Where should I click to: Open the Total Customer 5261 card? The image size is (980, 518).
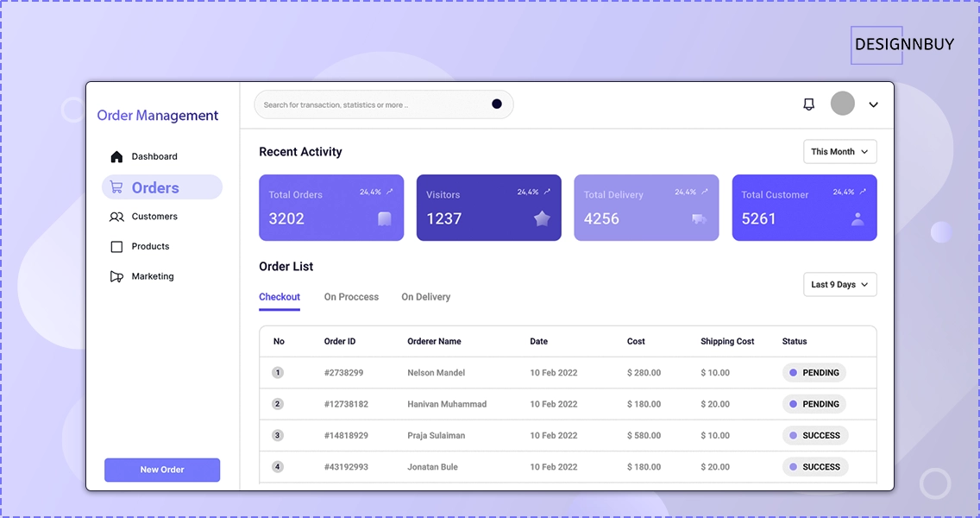click(x=804, y=208)
